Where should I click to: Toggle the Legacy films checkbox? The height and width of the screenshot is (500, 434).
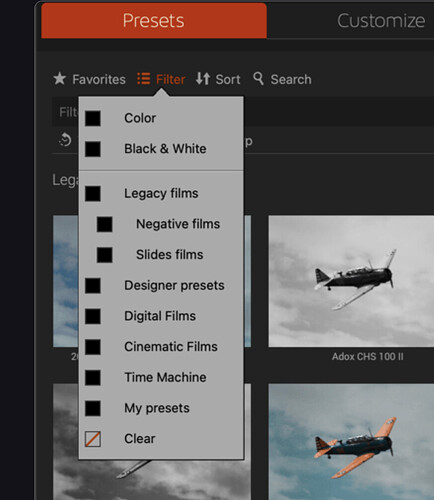tap(93, 194)
